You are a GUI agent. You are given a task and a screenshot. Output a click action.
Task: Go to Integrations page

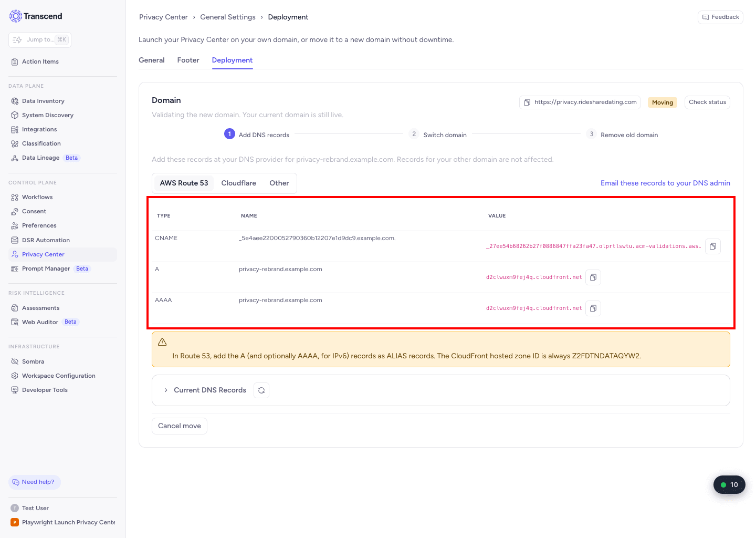[x=39, y=129]
